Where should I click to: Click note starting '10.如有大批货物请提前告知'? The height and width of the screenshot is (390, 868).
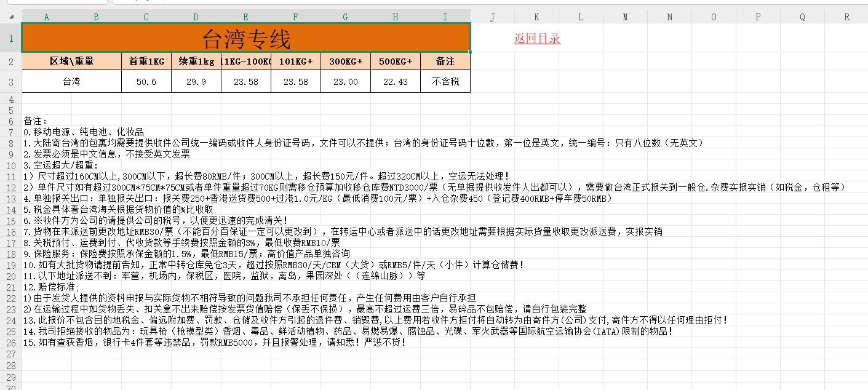point(274,265)
